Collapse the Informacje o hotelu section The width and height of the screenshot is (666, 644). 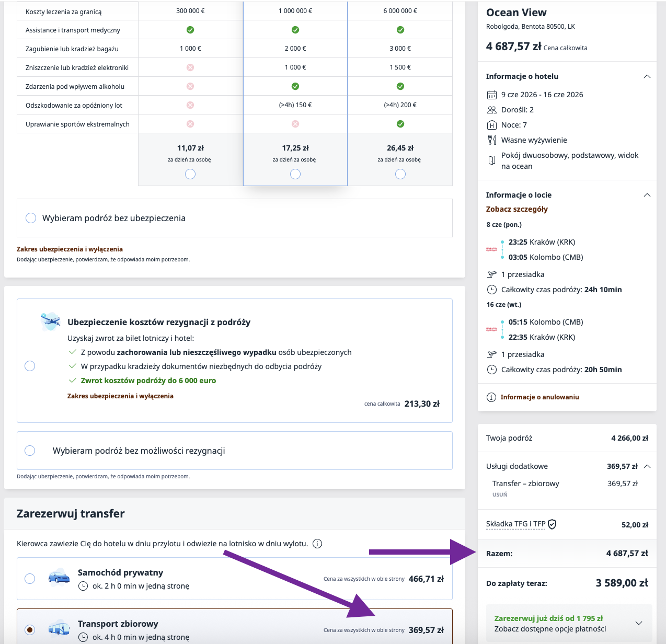pyautogui.click(x=647, y=76)
